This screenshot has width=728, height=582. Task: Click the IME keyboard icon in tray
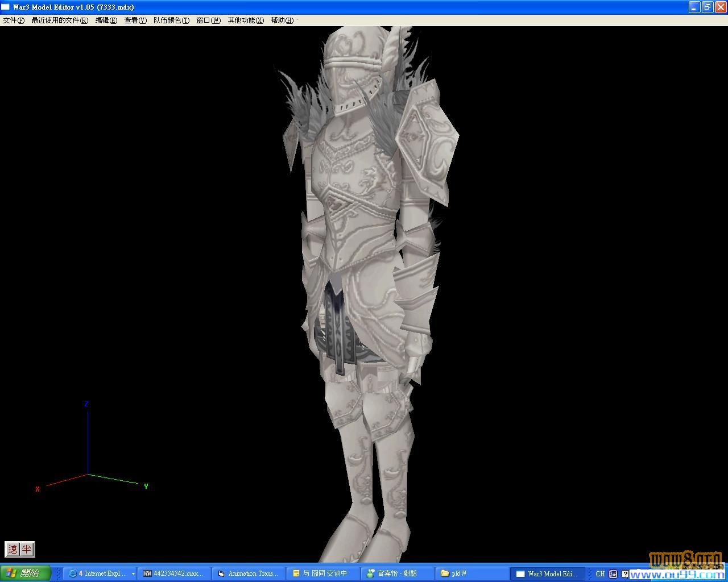[613, 574]
